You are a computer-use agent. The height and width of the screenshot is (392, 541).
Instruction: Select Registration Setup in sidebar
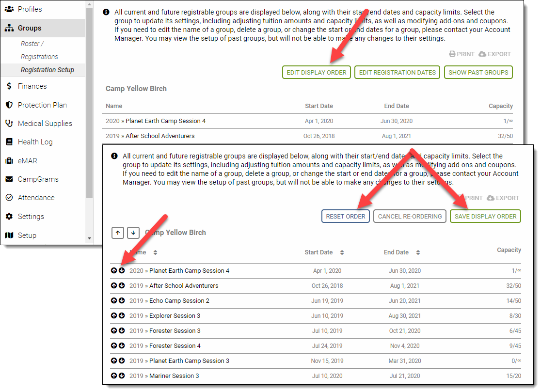(48, 70)
